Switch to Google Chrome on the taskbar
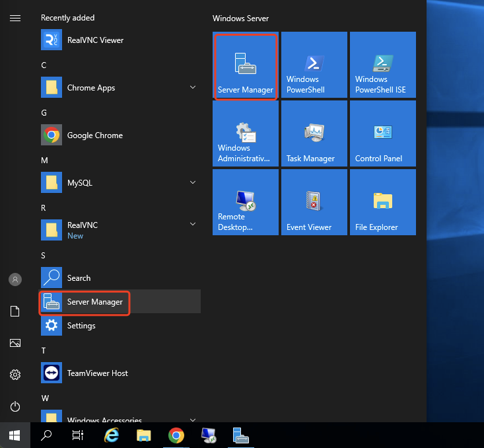This screenshot has width=484, height=448. (x=176, y=435)
